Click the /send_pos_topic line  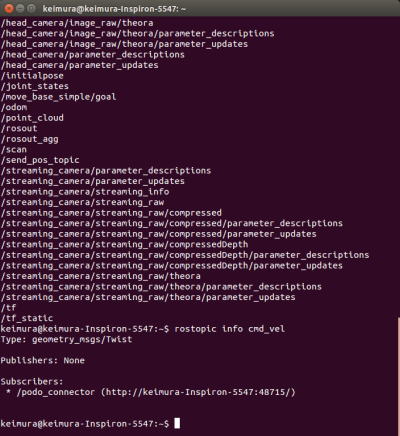point(40,160)
